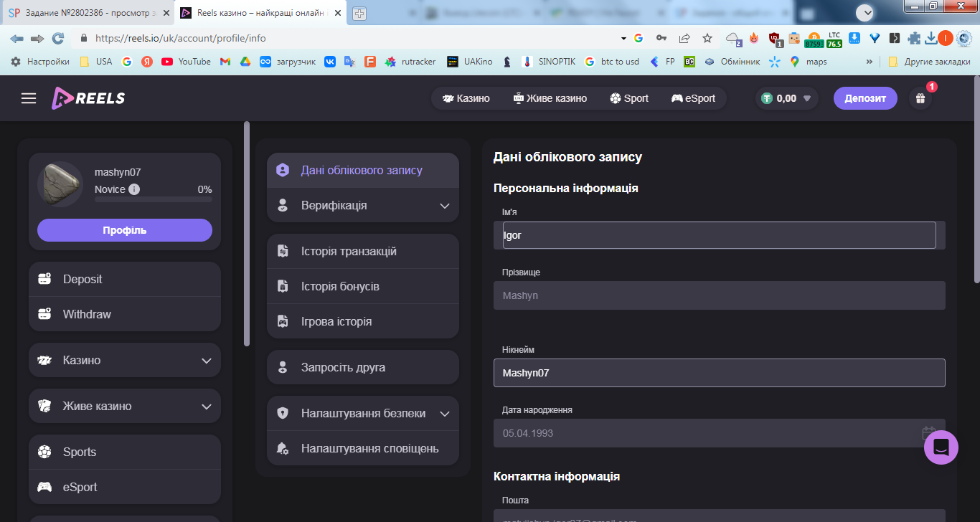Open the VK bookmark icon

point(330,62)
